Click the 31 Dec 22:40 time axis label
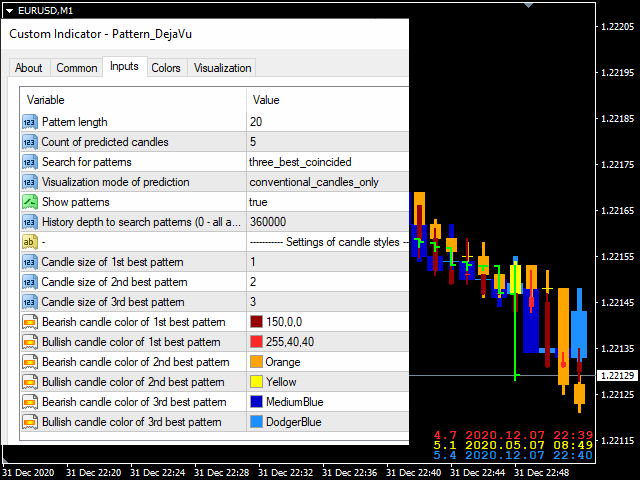This screenshot has height=480, width=640. point(413,473)
